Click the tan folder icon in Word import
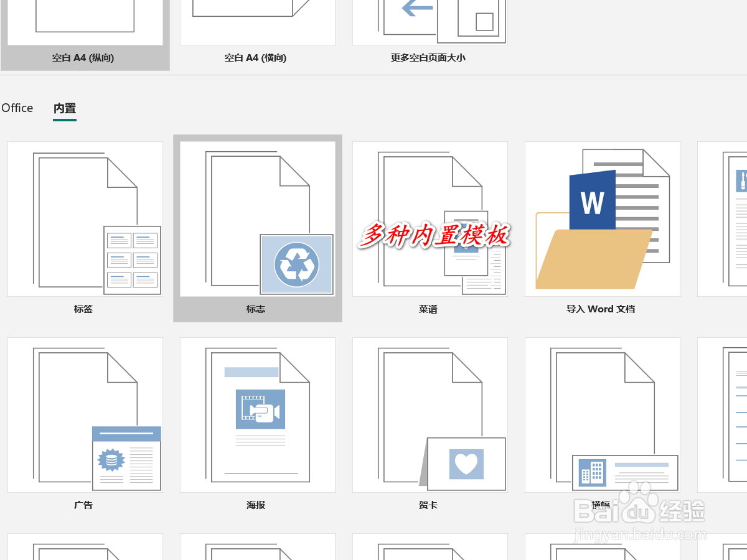The width and height of the screenshot is (747, 560). tap(594, 259)
